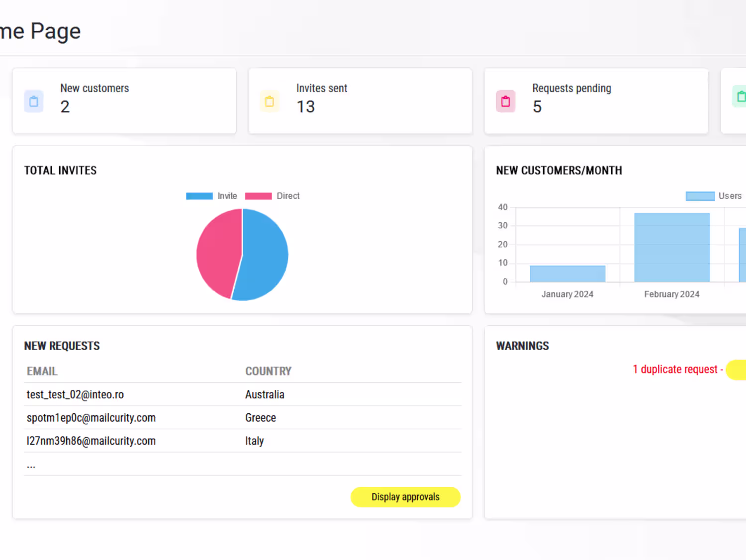The height and width of the screenshot is (560, 746).
Task: Click the green clipboard icon on the partially visible card
Action: click(x=740, y=96)
